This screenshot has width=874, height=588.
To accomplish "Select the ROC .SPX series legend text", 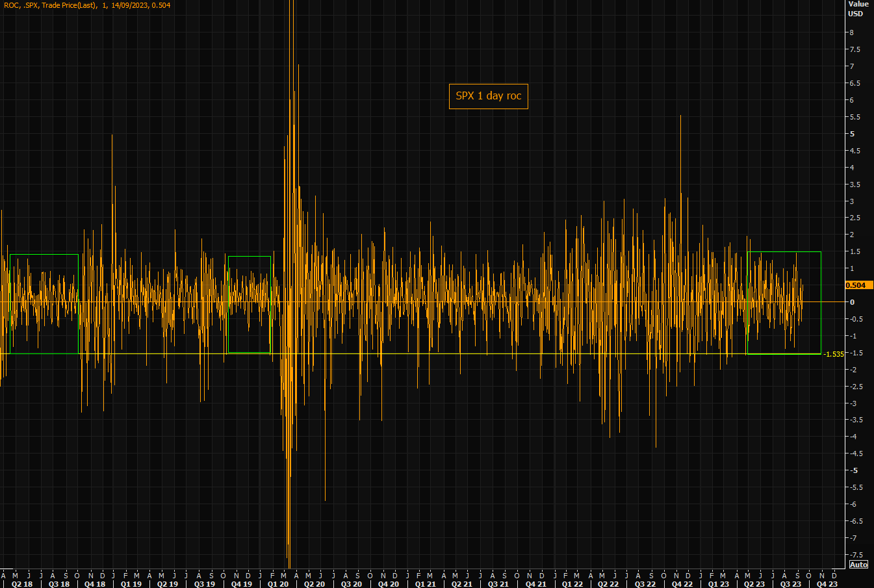I will click(87, 5).
